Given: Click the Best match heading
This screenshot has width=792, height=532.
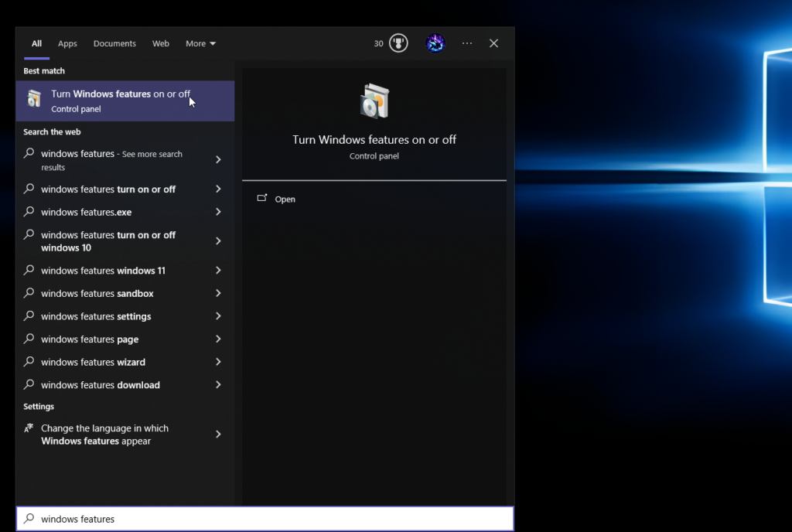Looking at the screenshot, I should (44, 70).
